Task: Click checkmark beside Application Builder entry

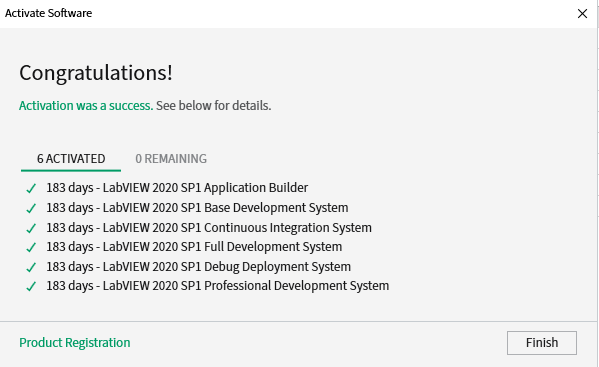Action: pyautogui.click(x=31, y=188)
